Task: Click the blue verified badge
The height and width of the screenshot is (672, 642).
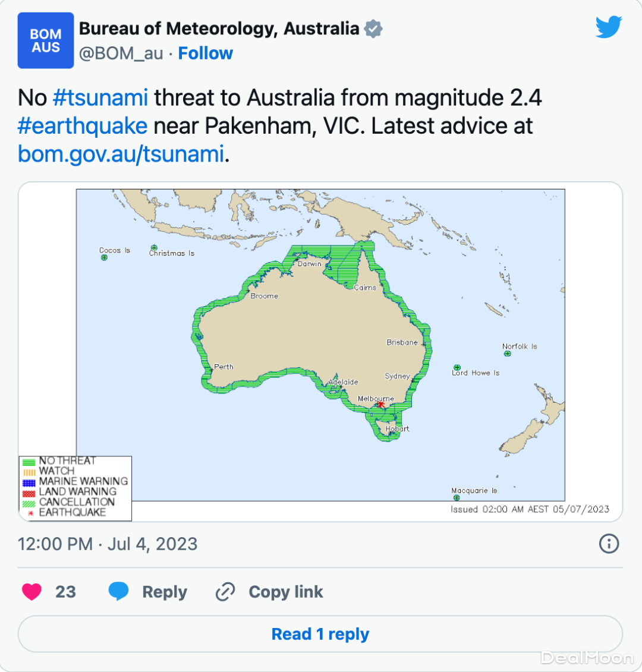Action: [x=373, y=29]
